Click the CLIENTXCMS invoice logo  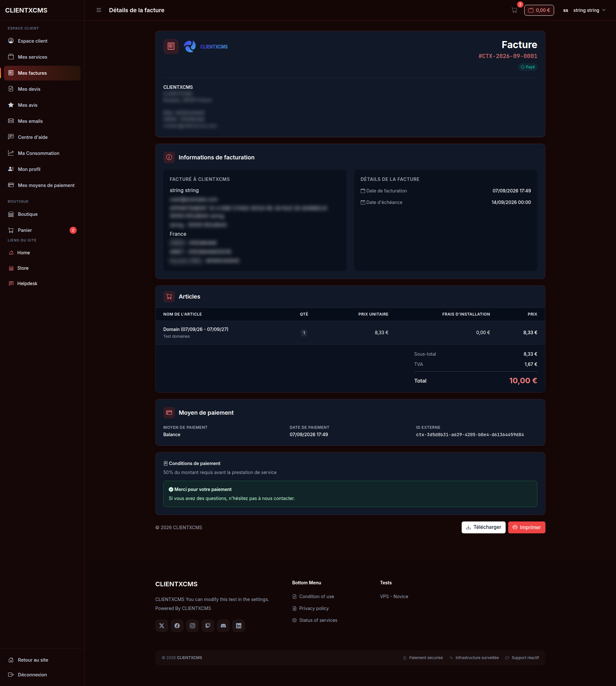[206, 46]
